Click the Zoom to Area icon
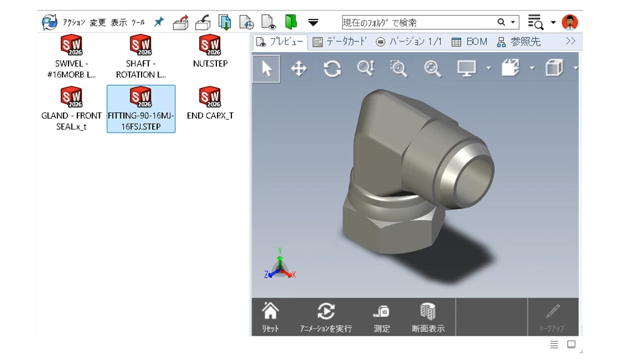This screenshot has height=362, width=644. pyautogui.click(x=399, y=69)
